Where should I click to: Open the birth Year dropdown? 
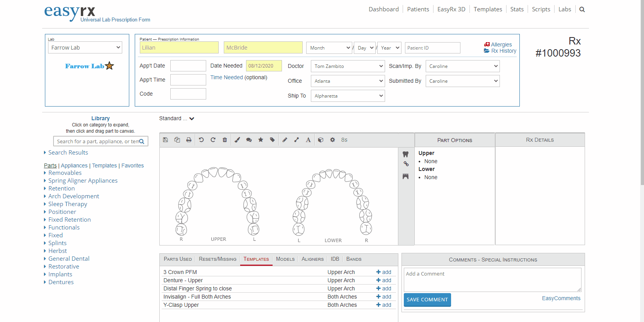click(x=389, y=48)
